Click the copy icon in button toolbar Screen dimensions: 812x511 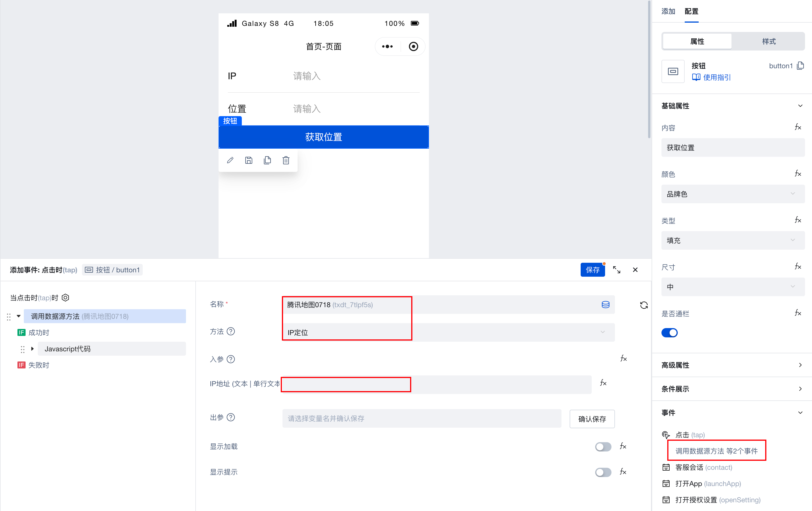[267, 160]
